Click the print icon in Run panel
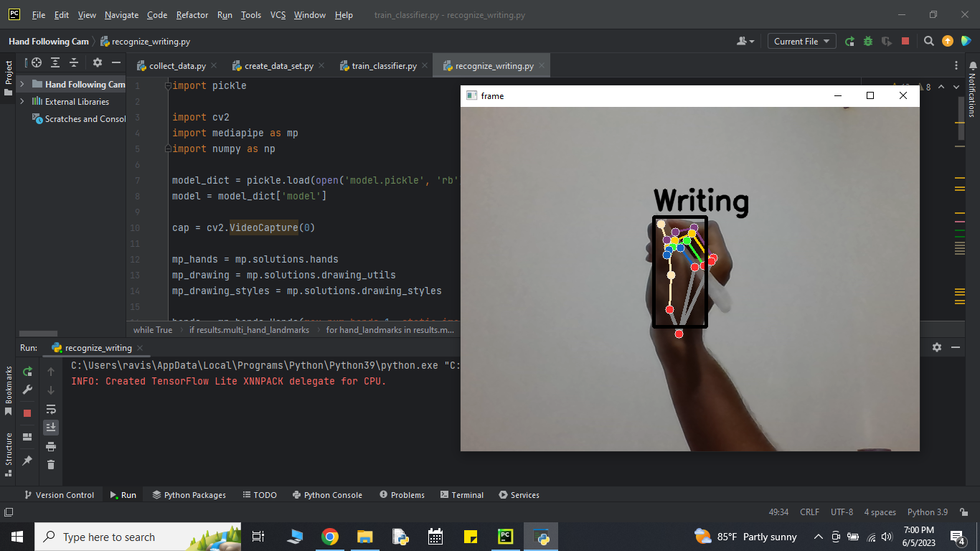The width and height of the screenshot is (980, 551). [x=51, y=446]
